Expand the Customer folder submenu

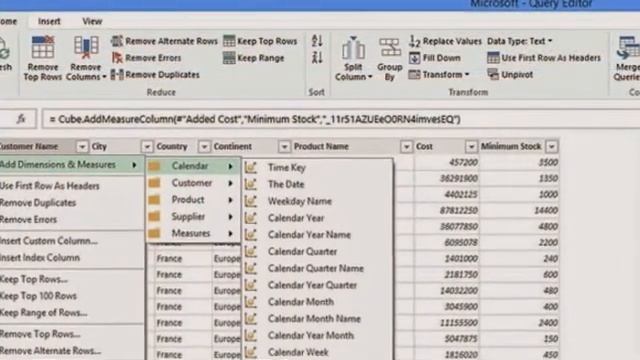(x=193, y=183)
